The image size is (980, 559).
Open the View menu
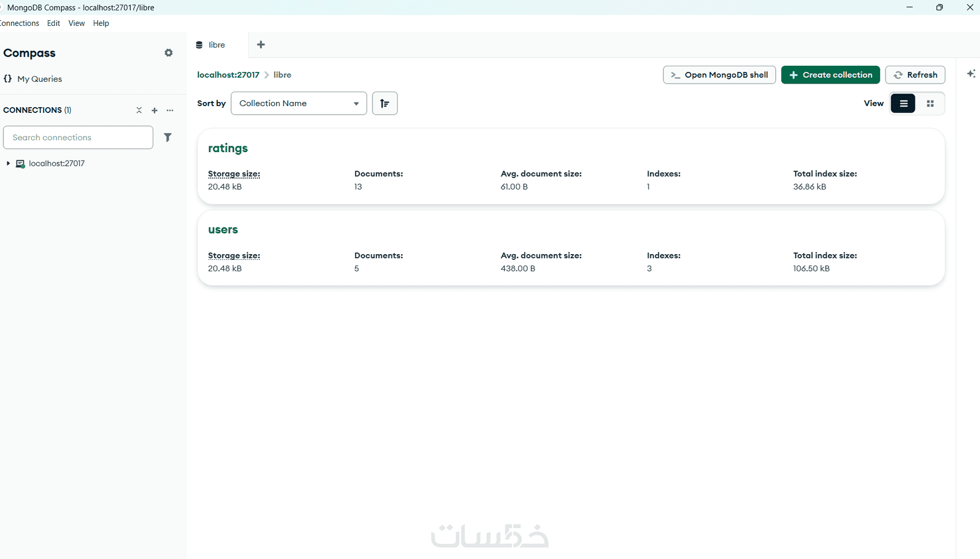pyautogui.click(x=76, y=23)
